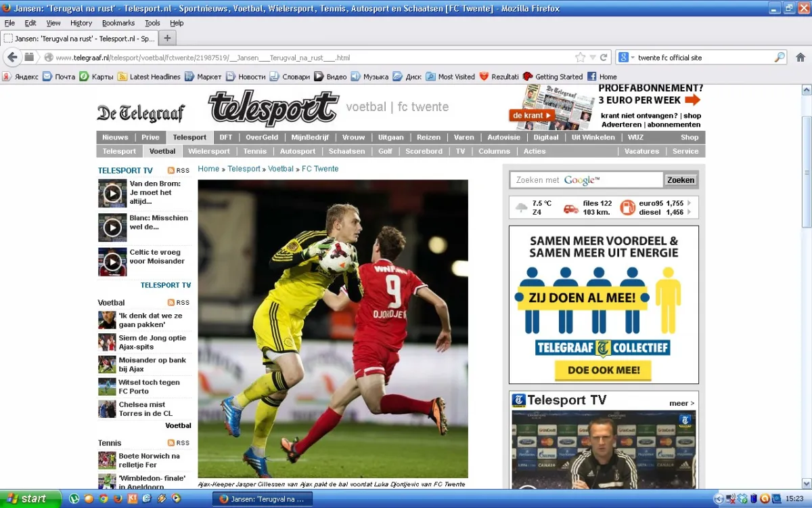Viewport: 812px width, 508px height.
Task: Open the Bookmarks menu
Action: click(x=118, y=23)
